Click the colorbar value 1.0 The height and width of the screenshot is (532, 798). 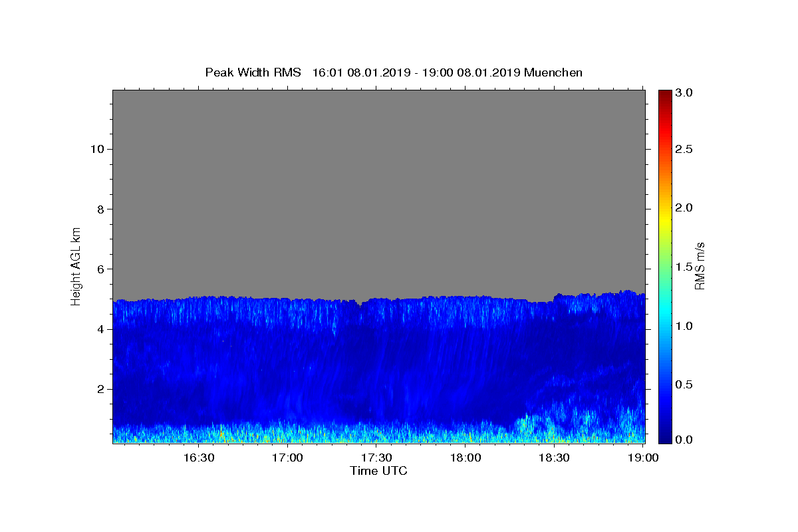[684, 326]
